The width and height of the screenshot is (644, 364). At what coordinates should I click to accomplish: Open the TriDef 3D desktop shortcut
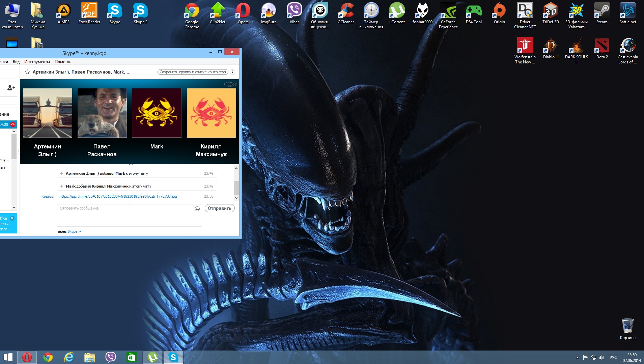coord(551,14)
